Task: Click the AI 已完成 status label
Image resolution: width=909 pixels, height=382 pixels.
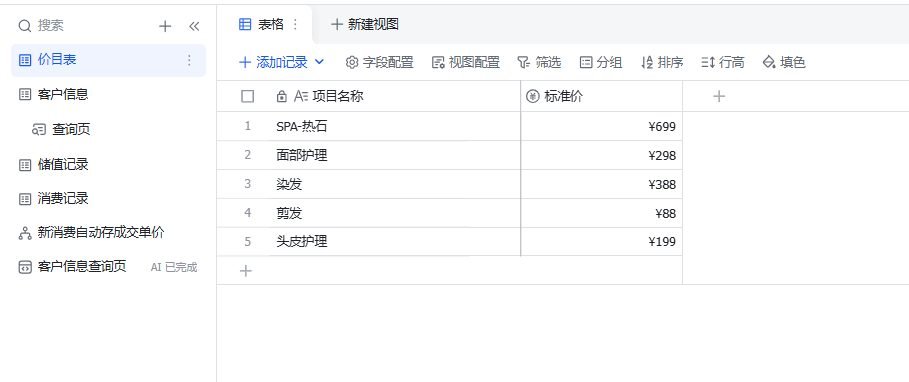Action: click(174, 267)
